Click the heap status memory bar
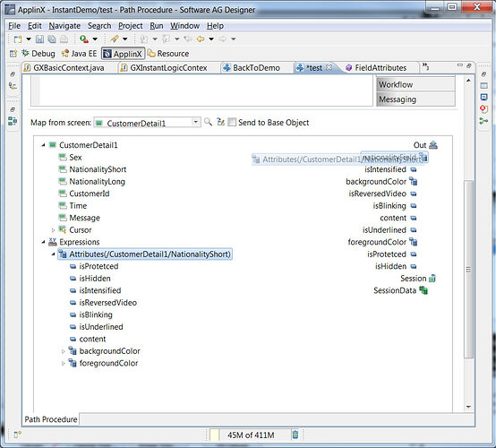Screen dimensions: 496x448 coord(250,435)
